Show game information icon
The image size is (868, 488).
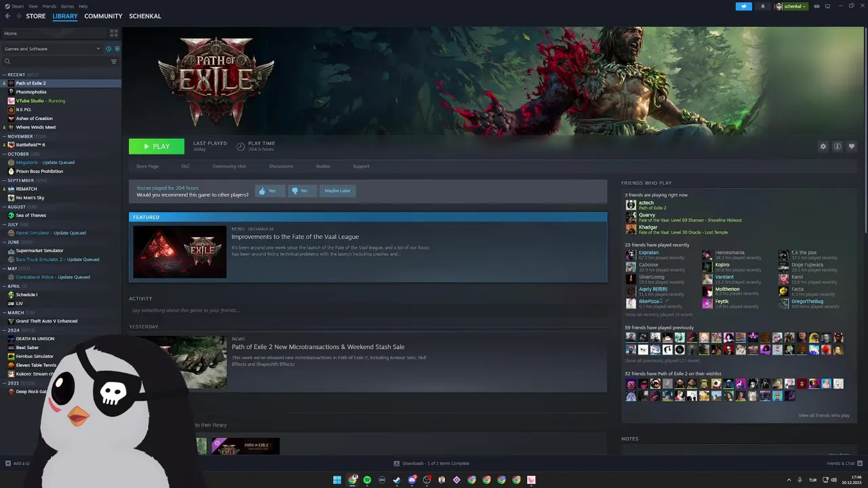click(837, 146)
